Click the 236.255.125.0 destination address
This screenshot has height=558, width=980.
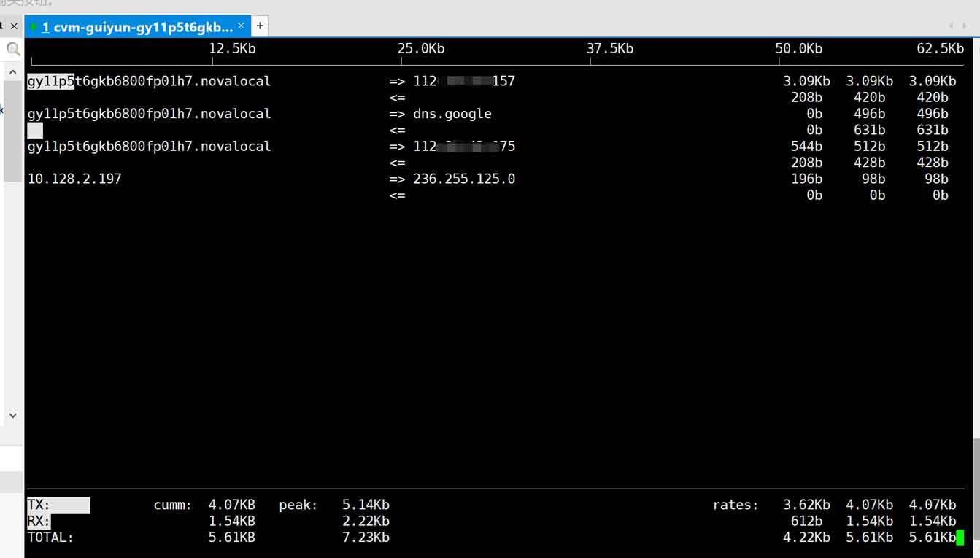point(463,179)
